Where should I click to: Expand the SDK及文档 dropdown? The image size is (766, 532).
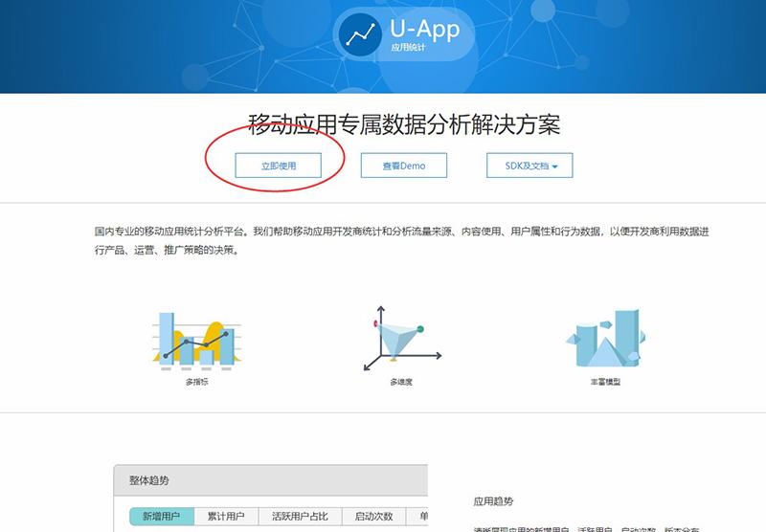[x=529, y=166]
